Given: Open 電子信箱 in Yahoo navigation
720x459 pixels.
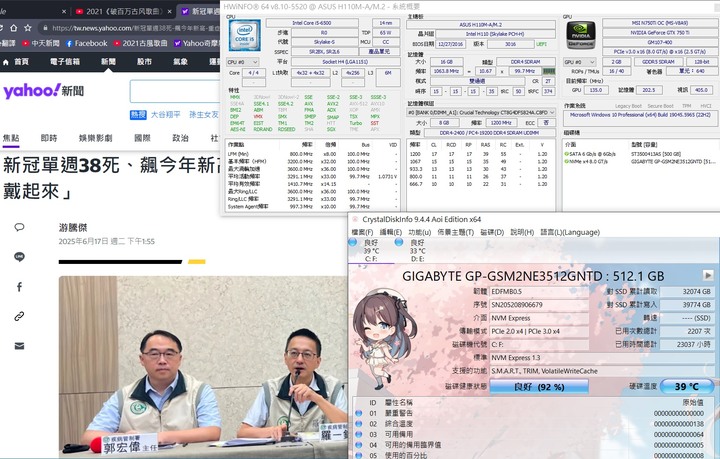Looking at the screenshot, I should point(65,62).
